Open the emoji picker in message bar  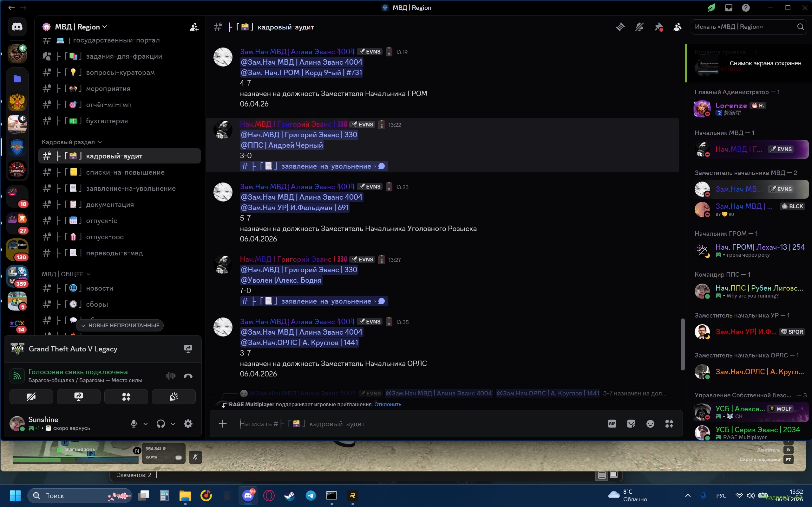pos(650,424)
